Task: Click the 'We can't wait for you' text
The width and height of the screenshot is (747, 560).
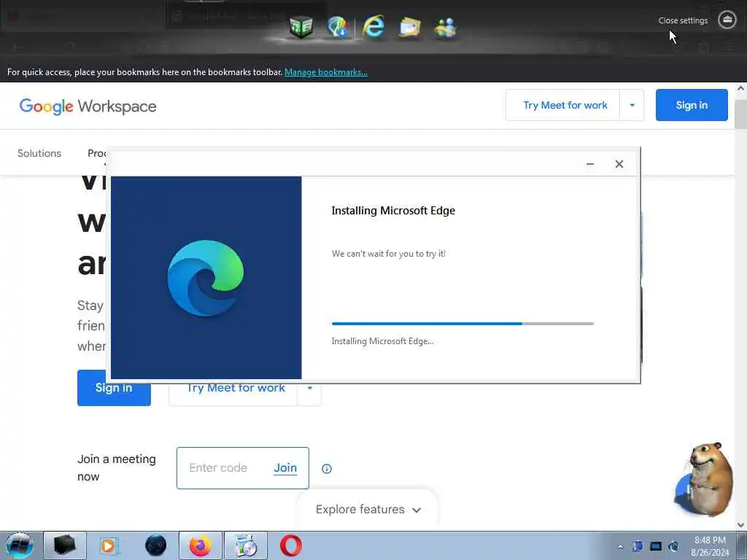Action: click(388, 254)
